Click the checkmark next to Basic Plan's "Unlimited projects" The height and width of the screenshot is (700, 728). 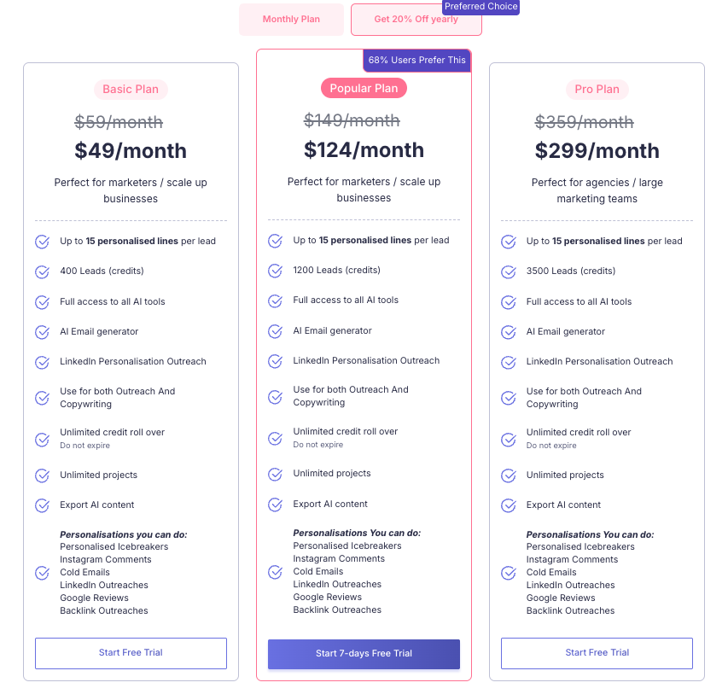click(42, 475)
